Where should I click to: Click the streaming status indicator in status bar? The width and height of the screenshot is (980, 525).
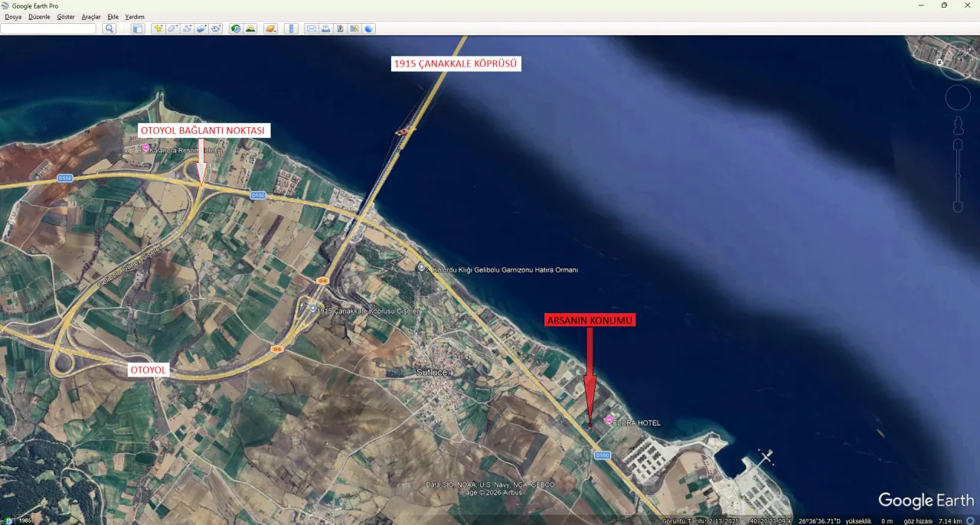[x=970, y=521]
